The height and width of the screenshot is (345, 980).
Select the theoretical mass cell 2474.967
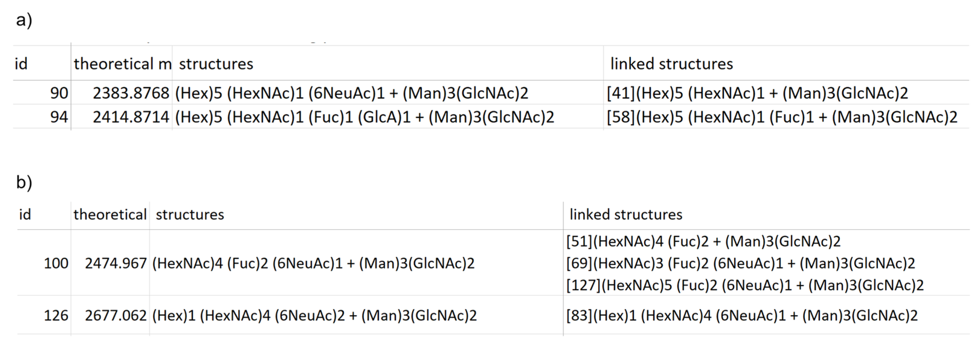coord(116,263)
